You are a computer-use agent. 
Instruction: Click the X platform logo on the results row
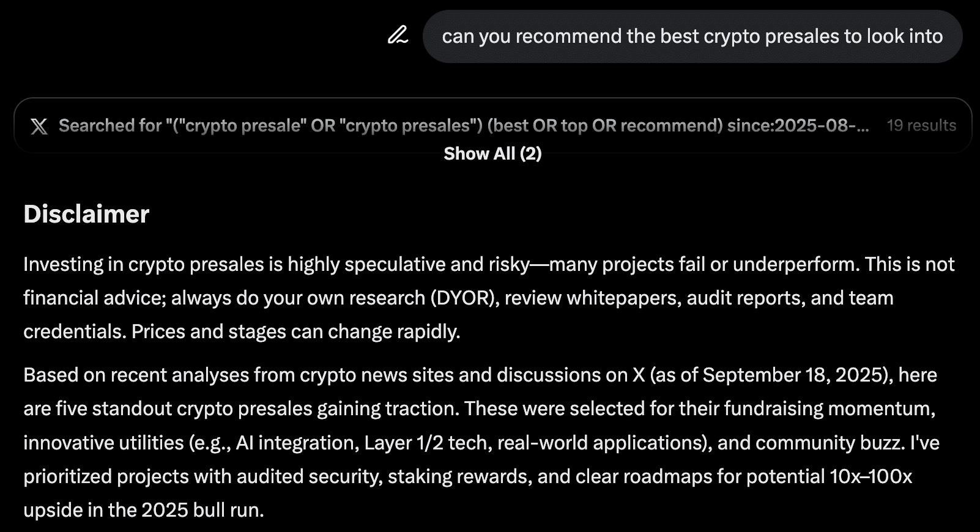pyautogui.click(x=40, y=125)
